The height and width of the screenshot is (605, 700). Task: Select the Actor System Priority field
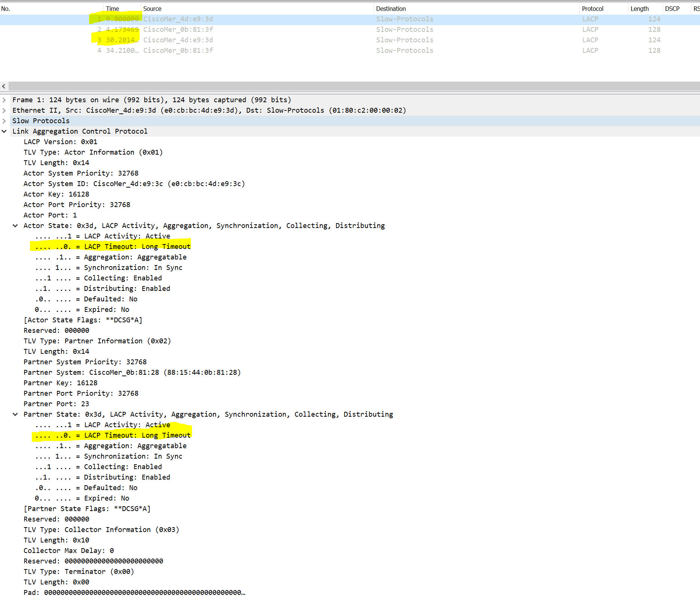tap(81, 173)
